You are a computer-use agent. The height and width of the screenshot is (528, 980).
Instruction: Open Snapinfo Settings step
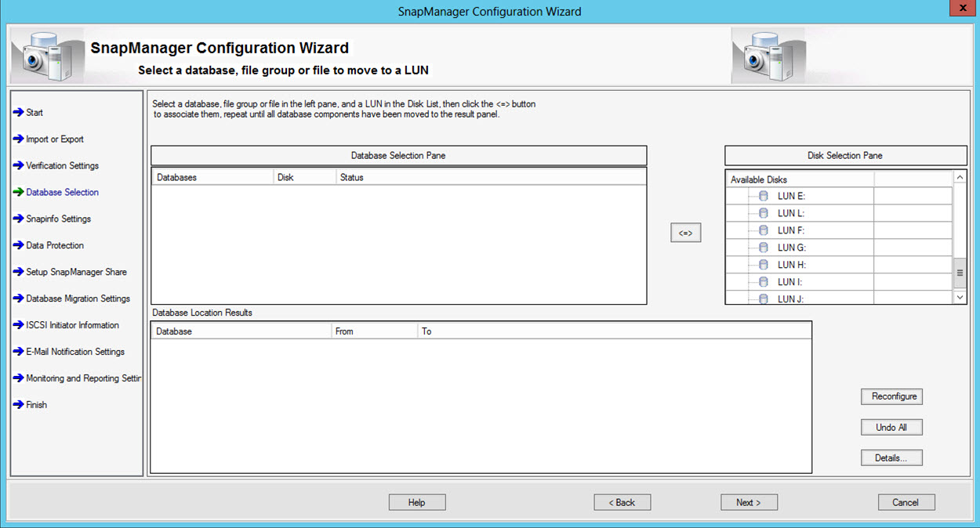point(59,219)
